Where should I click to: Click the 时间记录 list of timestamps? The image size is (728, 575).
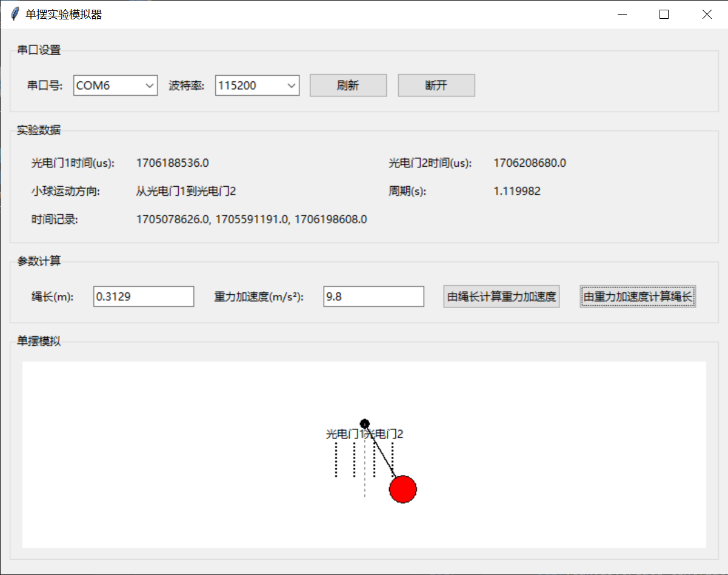[x=251, y=219]
